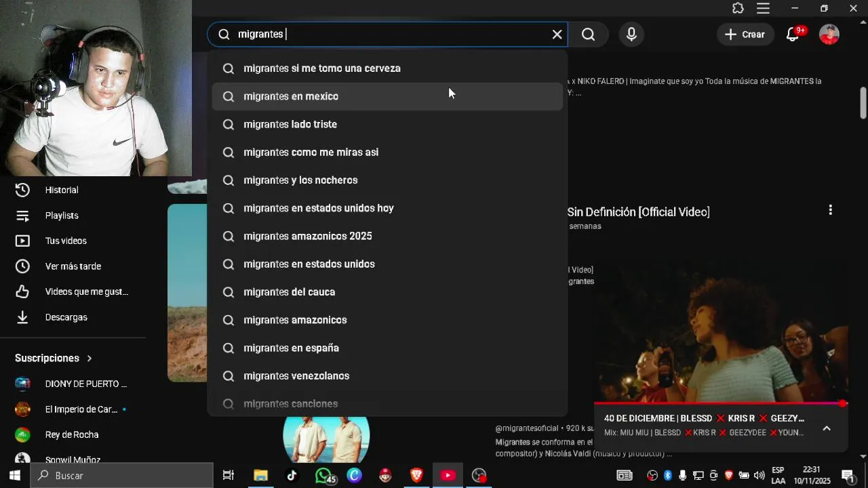The width and height of the screenshot is (868, 488).
Task: Open Windows Action Center notifications
Action: click(848, 475)
